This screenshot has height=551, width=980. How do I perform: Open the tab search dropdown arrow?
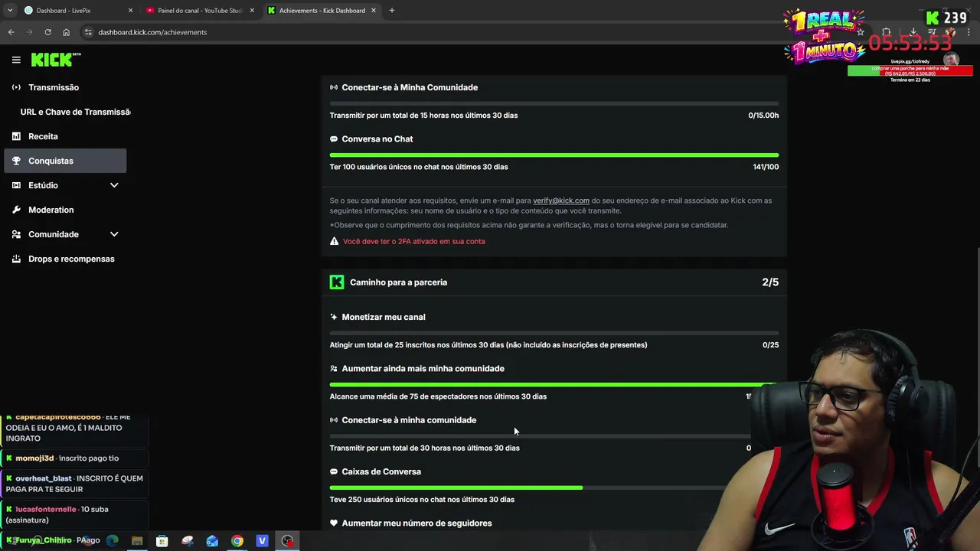(10, 11)
